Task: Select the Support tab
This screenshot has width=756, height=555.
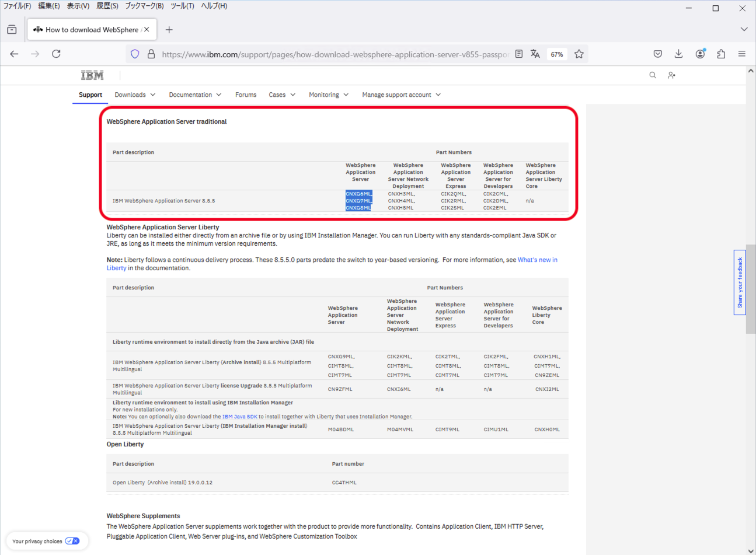Action: click(90, 95)
